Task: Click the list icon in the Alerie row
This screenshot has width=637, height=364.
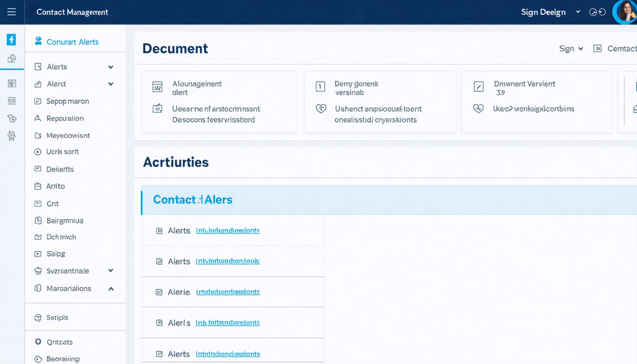Action: [159, 292]
